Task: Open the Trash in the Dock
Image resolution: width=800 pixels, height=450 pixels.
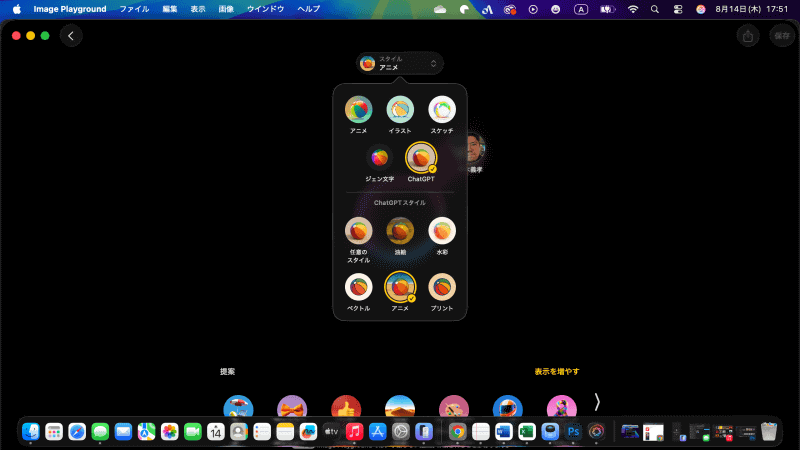Action: click(x=768, y=432)
